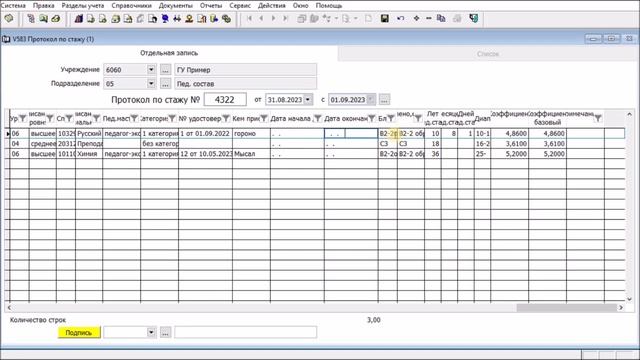Viewport: 640px width, 360px height.
Task: Click the table's scroll-right arrow
Action: coord(621,308)
